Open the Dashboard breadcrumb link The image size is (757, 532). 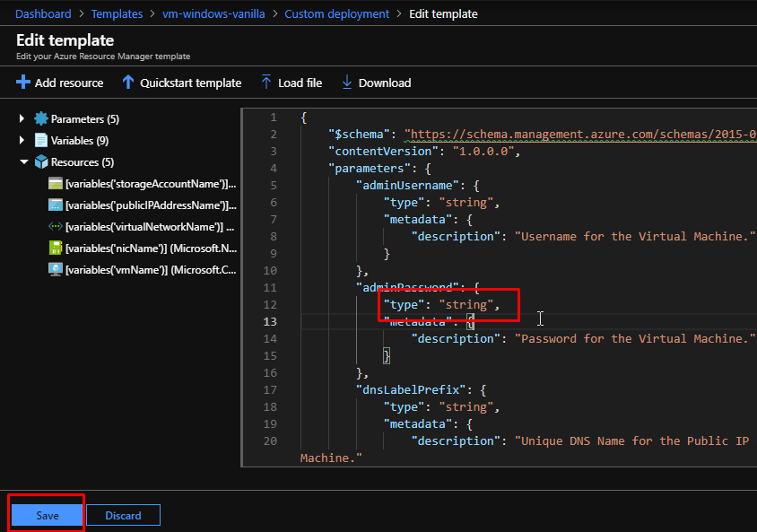click(x=43, y=14)
